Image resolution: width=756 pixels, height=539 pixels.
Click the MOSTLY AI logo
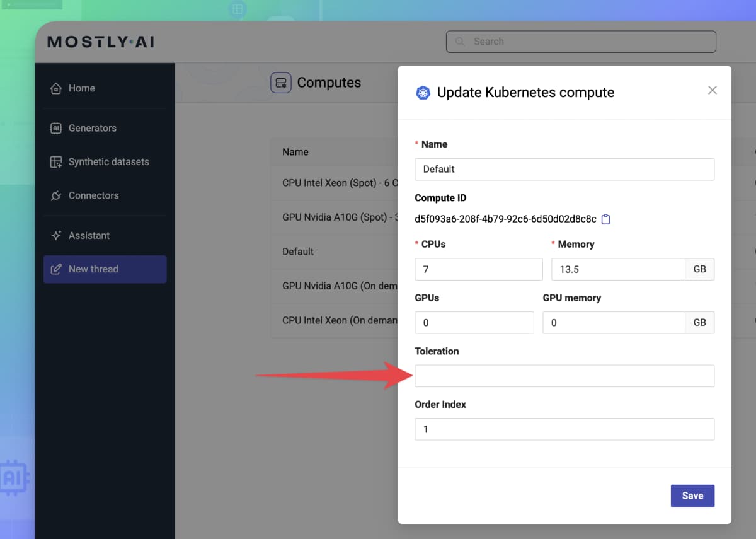pos(101,42)
